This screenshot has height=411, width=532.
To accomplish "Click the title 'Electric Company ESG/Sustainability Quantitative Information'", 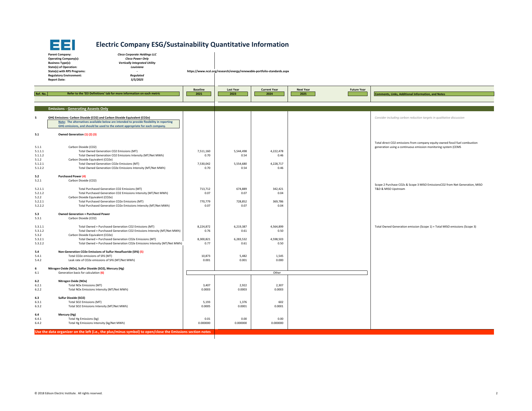I will (x=192, y=44).
